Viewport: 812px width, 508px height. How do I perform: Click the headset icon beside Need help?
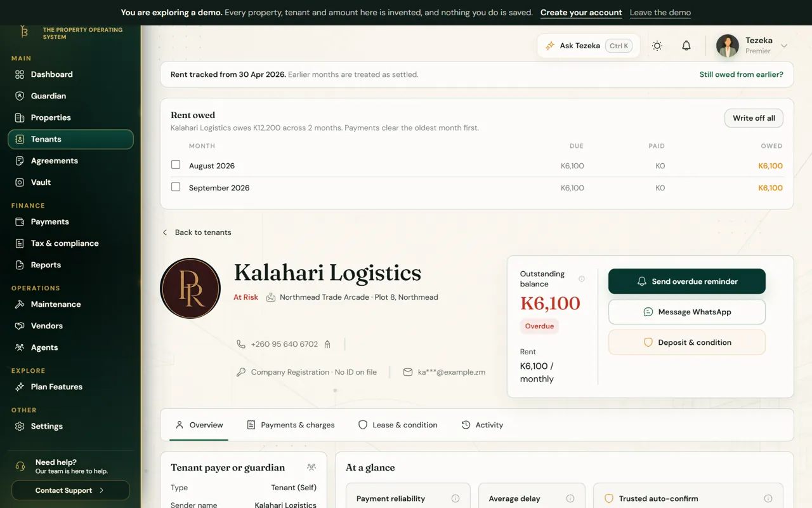[x=20, y=467]
